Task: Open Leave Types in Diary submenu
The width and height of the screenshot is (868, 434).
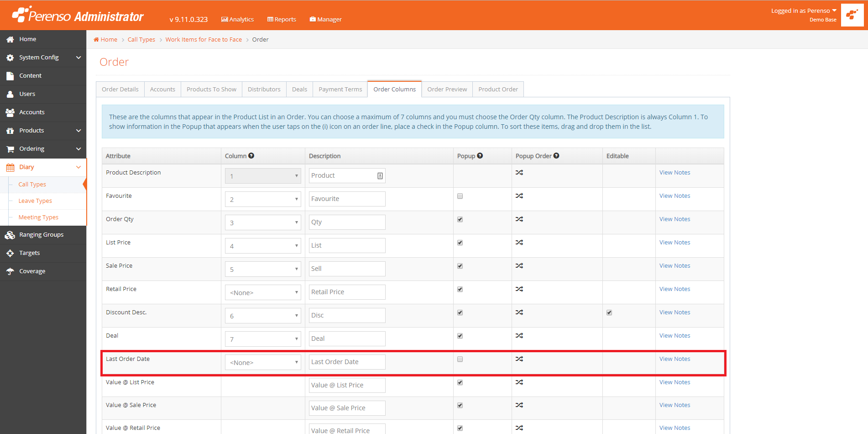Action: (x=35, y=201)
